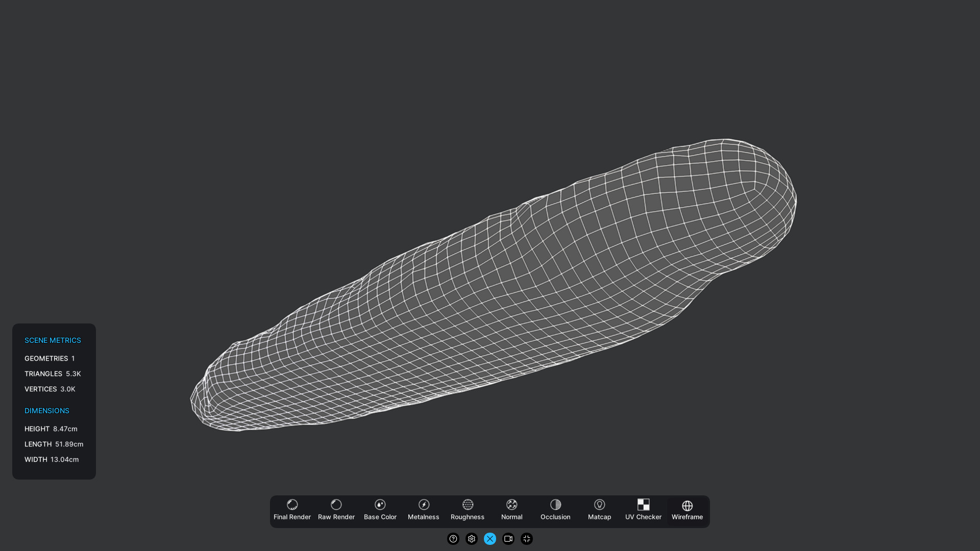Click the wireframe 3D model
The image size is (980, 551).
click(x=493, y=286)
